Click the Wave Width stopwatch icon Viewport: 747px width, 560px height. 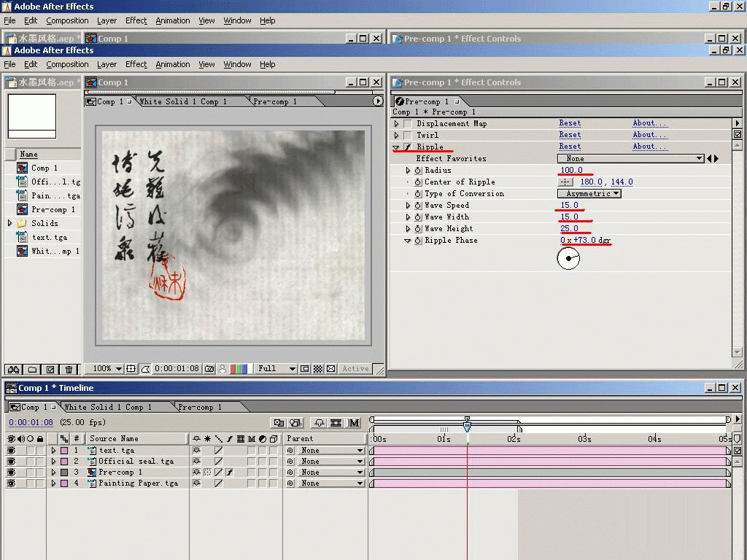[418, 217]
